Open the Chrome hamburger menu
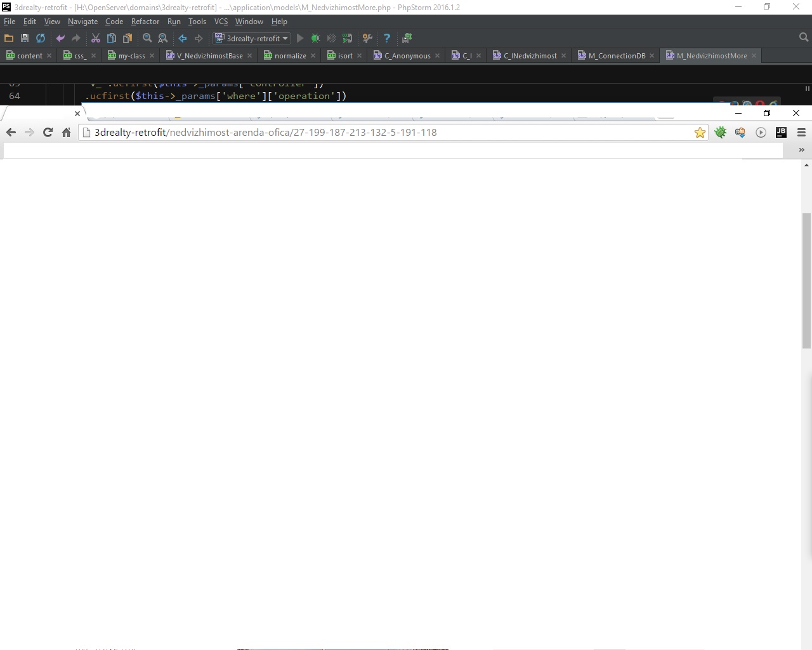812x650 pixels. click(801, 132)
